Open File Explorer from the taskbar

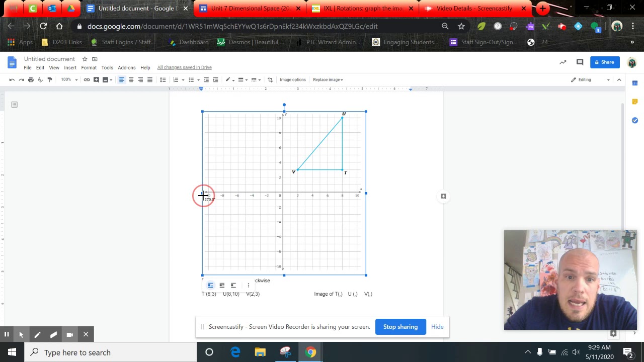click(260, 352)
